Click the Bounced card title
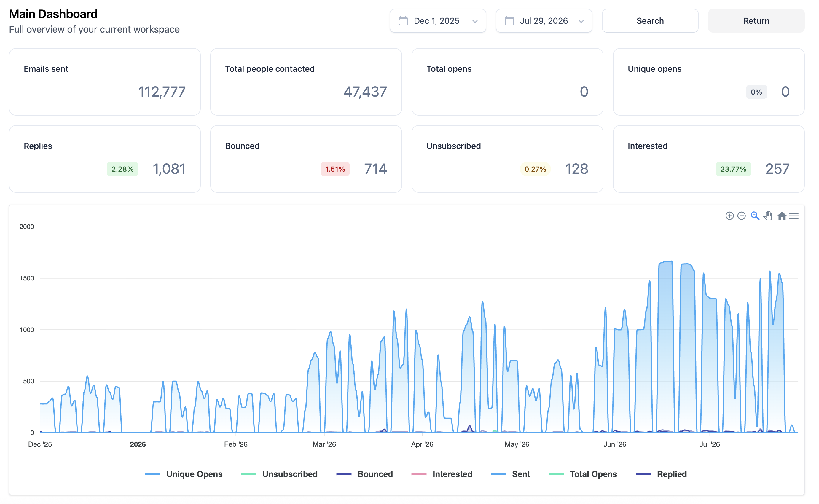 pyautogui.click(x=242, y=146)
